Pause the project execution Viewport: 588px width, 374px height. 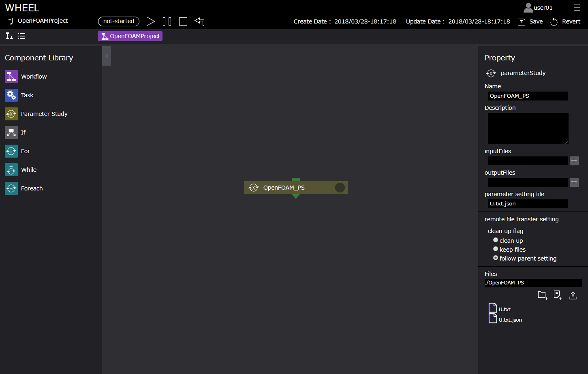pyautogui.click(x=167, y=21)
